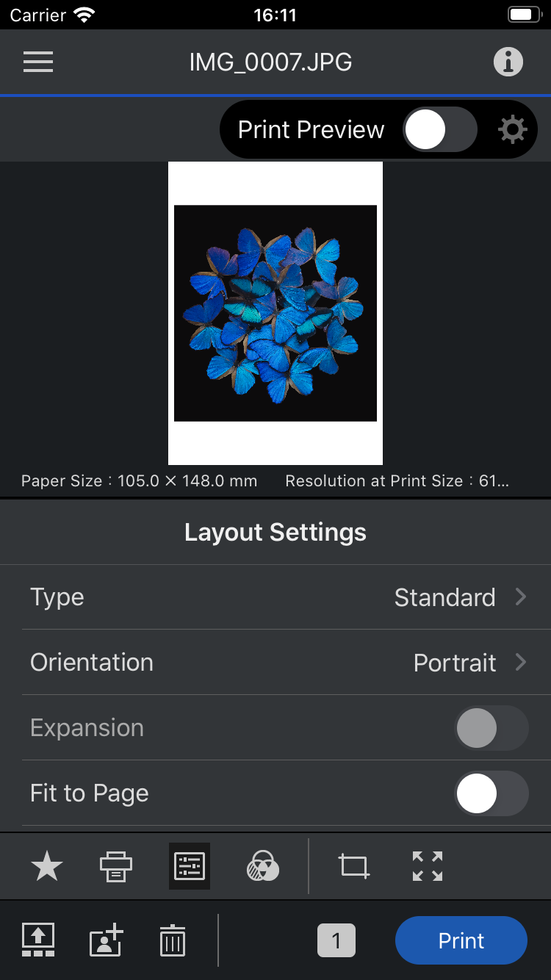Tap the info icon
551x980 pixels.
coord(508,62)
